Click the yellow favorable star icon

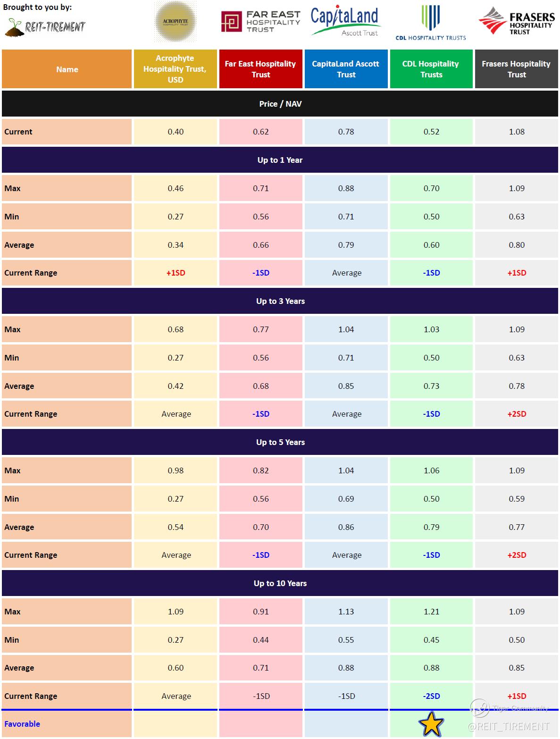431,725
